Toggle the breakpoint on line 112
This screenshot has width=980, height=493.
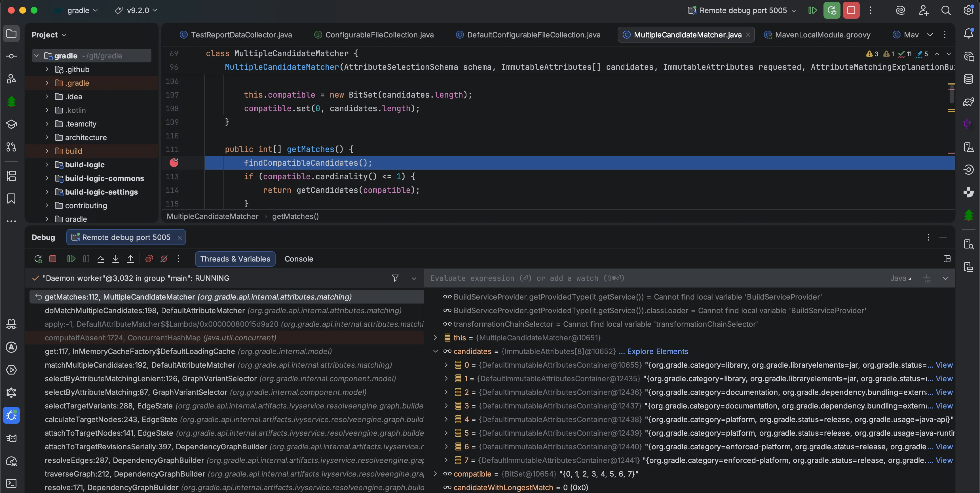(174, 163)
